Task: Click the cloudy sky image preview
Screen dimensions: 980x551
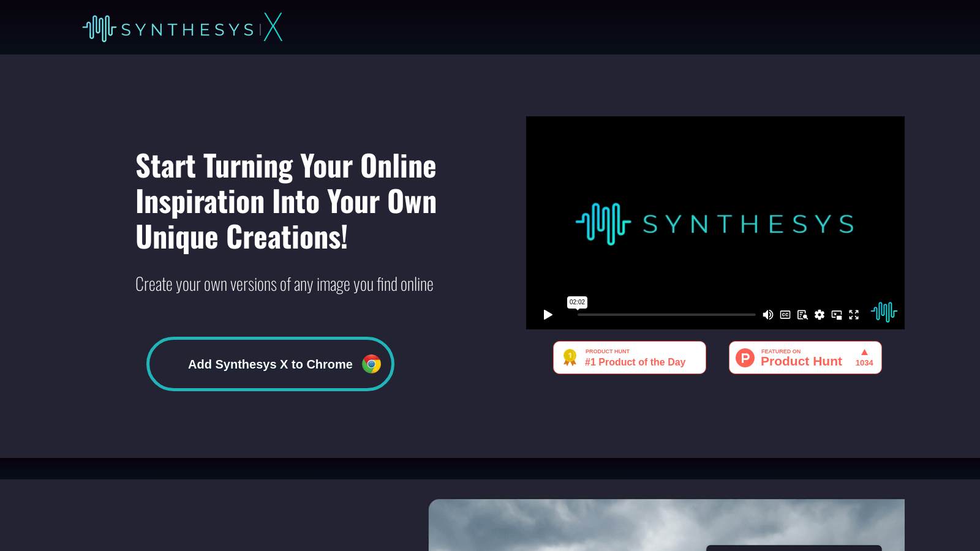Action: (x=666, y=525)
